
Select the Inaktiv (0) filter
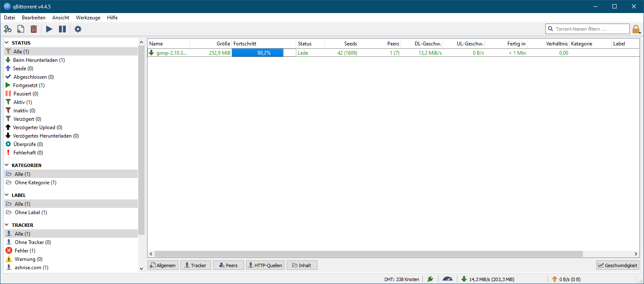pos(71,111)
